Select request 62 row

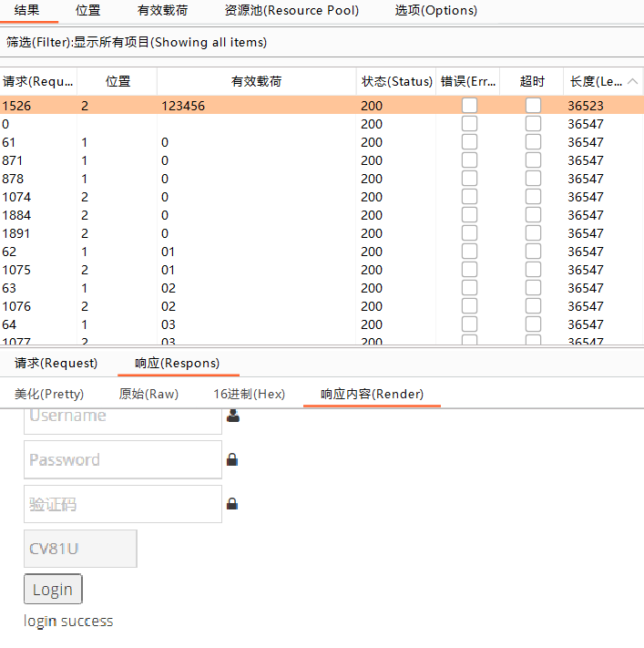click(322, 251)
